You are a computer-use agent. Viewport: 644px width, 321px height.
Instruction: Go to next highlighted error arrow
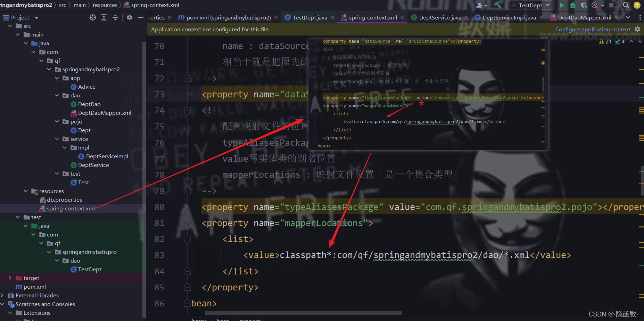pyautogui.click(x=640, y=42)
